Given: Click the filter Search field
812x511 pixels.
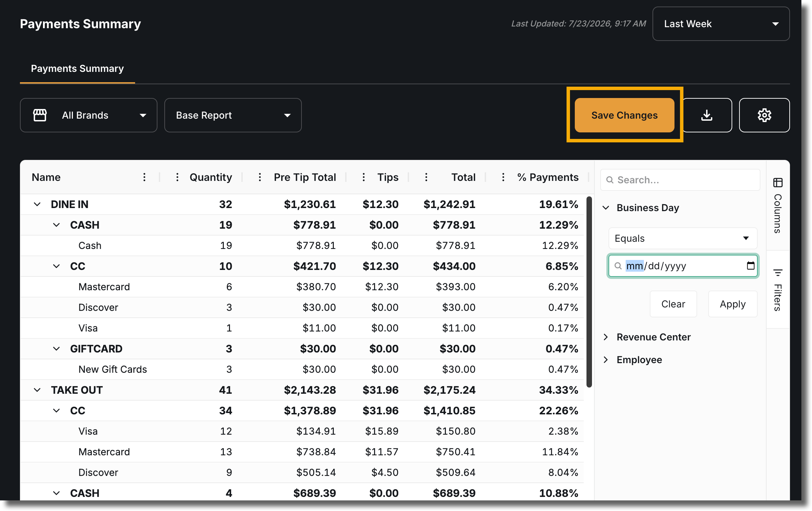Looking at the screenshot, I should tap(680, 180).
